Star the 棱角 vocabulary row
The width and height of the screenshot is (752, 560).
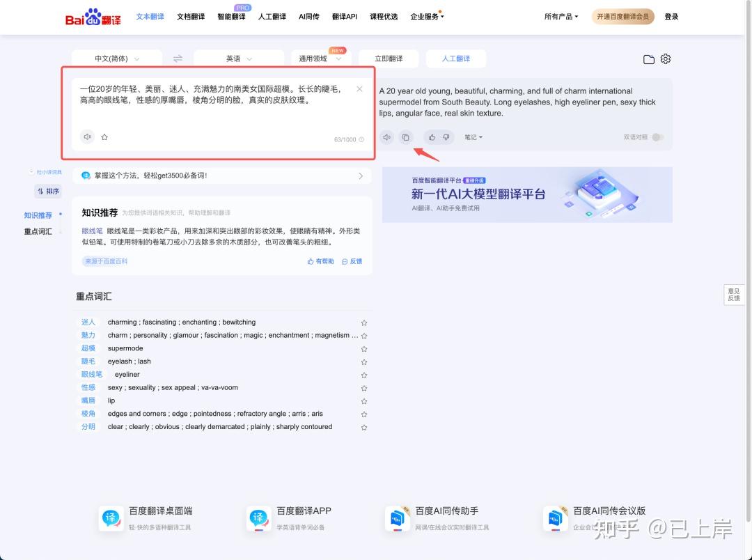(364, 414)
